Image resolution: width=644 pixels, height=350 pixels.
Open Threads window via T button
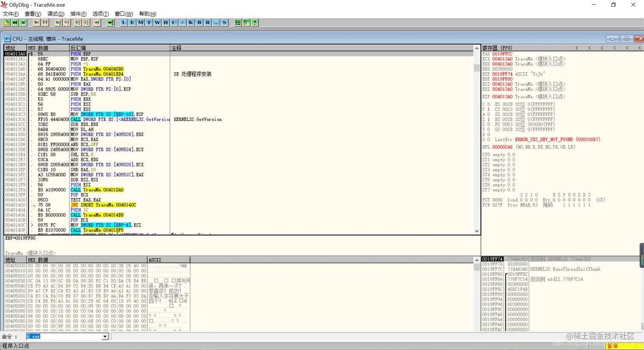pyautogui.click(x=149, y=23)
